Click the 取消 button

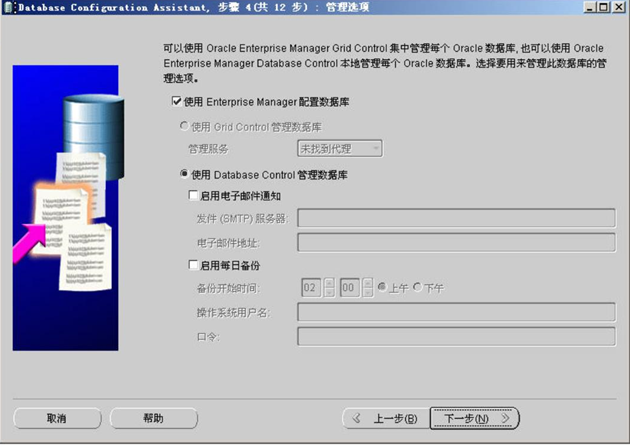(x=57, y=418)
